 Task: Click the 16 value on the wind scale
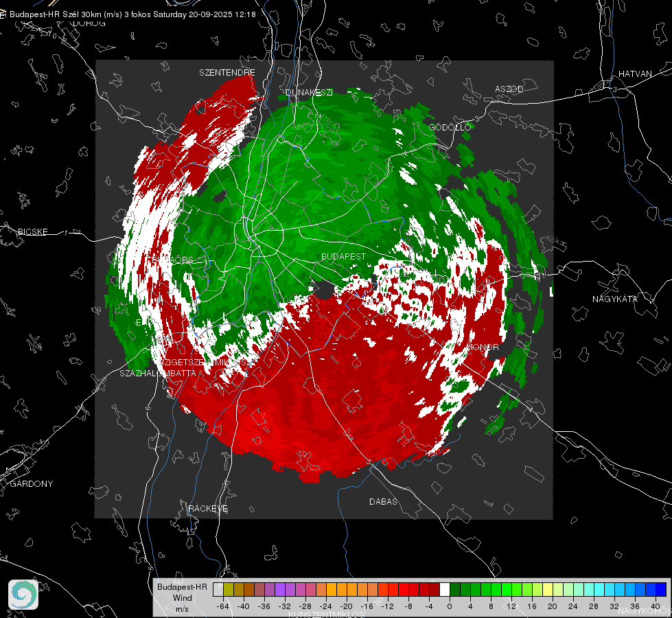click(x=532, y=606)
